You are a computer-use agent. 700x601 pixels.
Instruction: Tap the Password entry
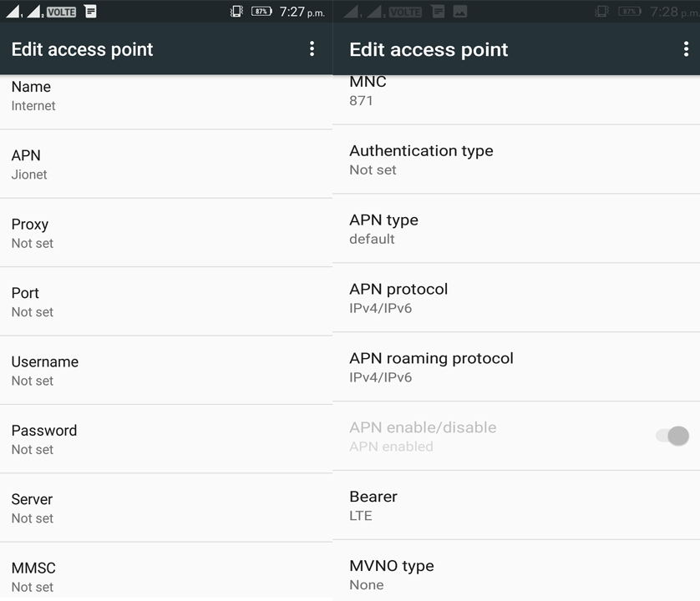pyautogui.click(x=166, y=439)
